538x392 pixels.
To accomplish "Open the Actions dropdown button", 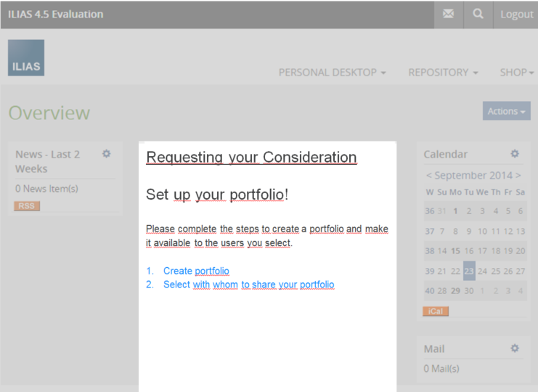I will pyautogui.click(x=506, y=111).
